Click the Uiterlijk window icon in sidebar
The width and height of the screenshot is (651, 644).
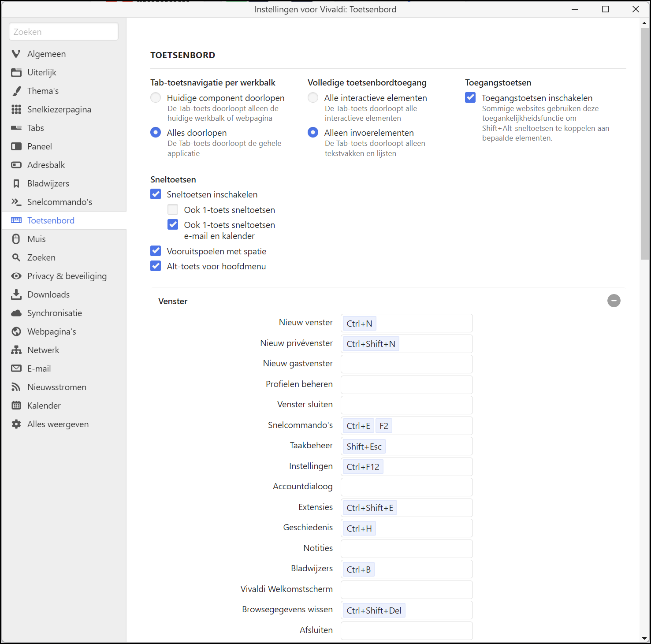(x=16, y=72)
